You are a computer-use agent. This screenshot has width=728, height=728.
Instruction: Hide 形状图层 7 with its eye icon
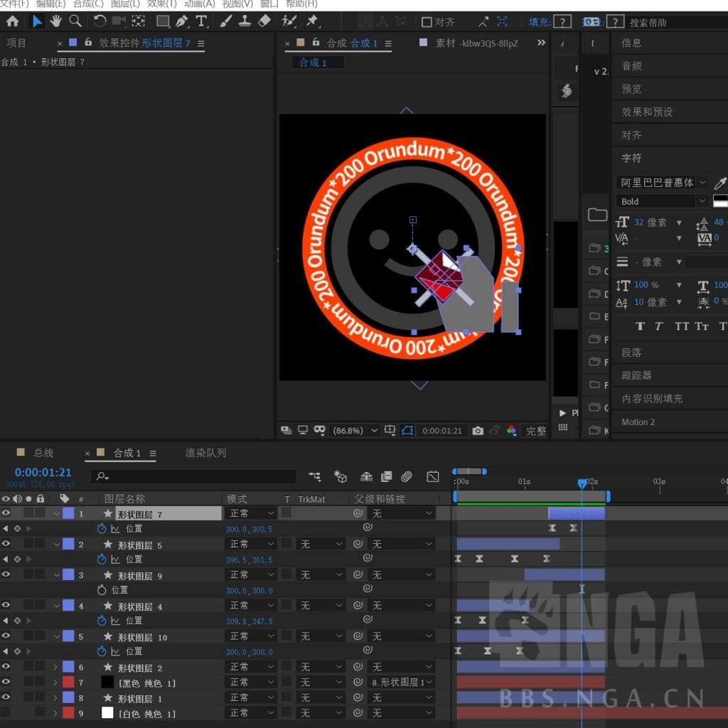6,513
